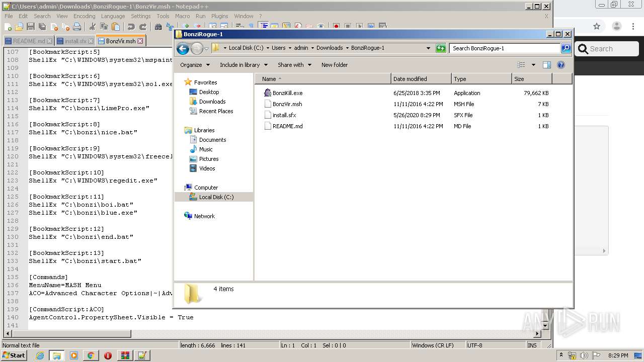Open Change your view dropdown arrow
This screenshot has width=644, height=362.
point(533,65)
